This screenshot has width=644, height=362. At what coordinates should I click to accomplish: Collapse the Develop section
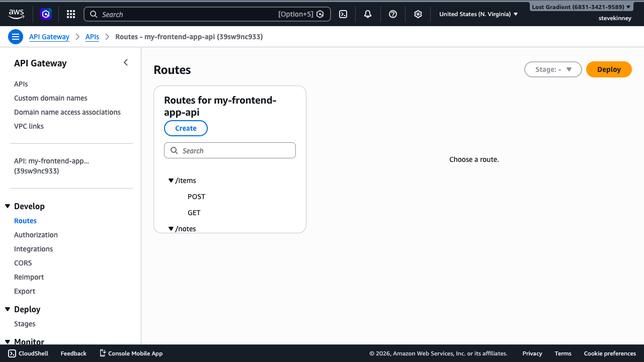(x=8, y=206)
